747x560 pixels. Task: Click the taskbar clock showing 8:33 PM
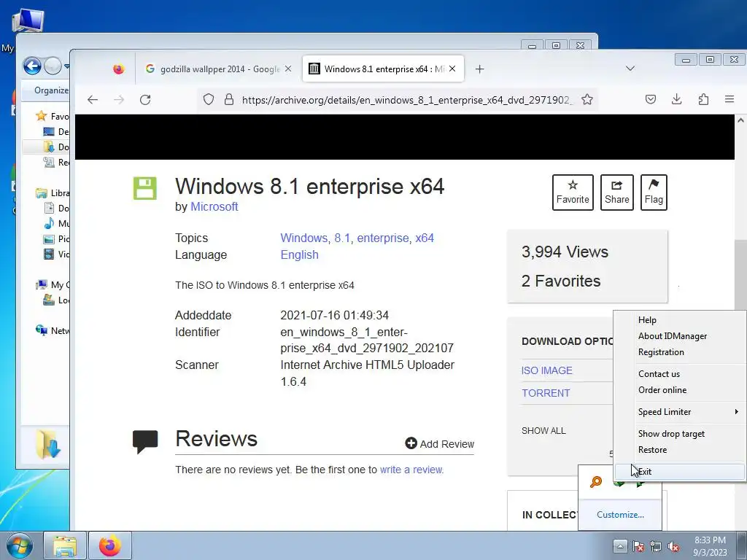710,546
